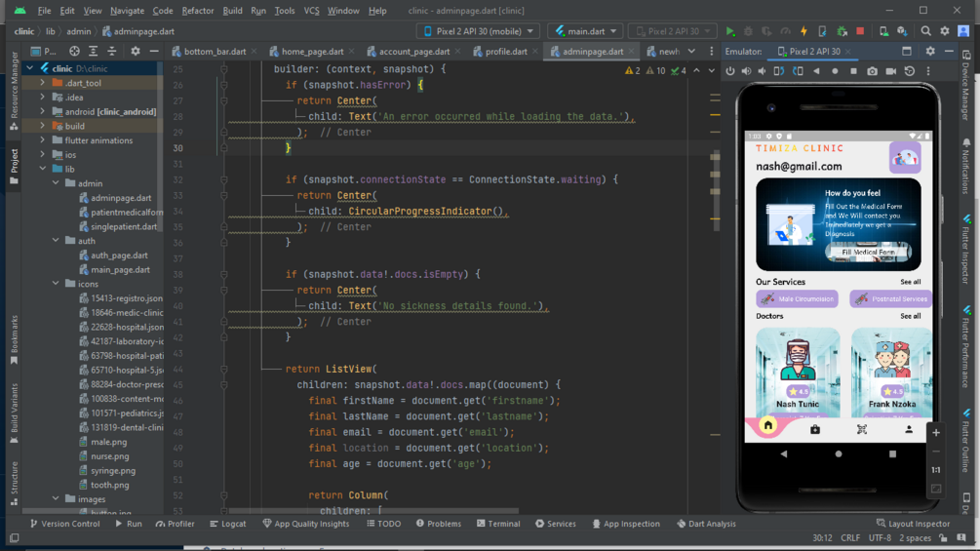The width and height of the screenshot is (980, 551).
Task: Open the Logcat tool window
Action: [228, 524]
